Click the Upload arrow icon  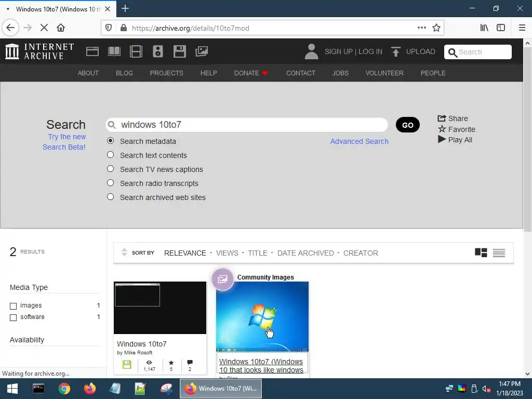point(395,51)
